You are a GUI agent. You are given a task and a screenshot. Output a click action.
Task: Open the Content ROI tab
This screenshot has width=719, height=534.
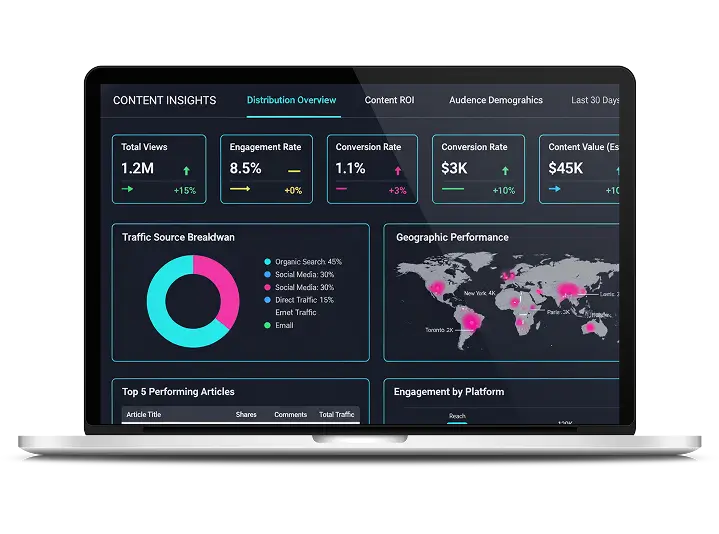pyautogui.click(x=389, y=100)
